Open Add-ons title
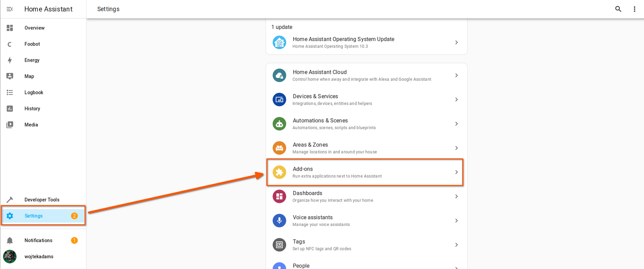The width and height of the screenshot is (644, 269). point(303,169)
